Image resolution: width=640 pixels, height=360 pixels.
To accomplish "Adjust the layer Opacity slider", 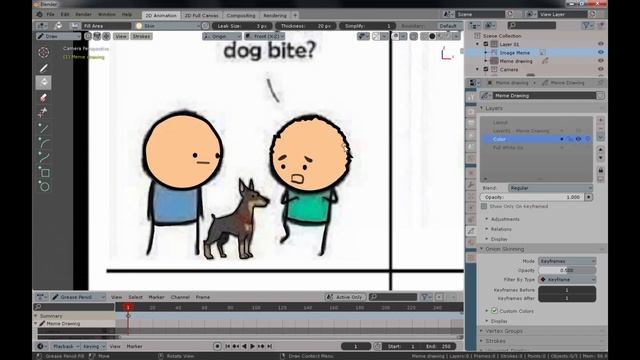I will pyautogui.click(x=533, y=197).
